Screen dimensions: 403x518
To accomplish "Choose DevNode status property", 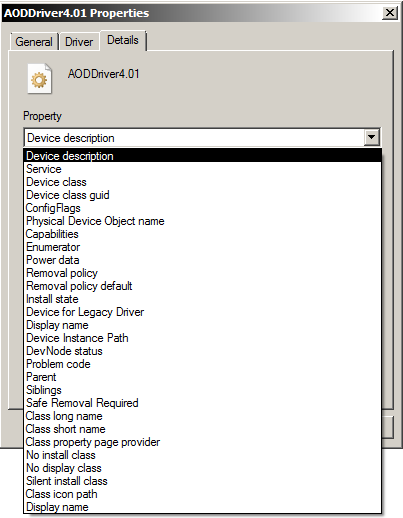I will pos(203,351).
